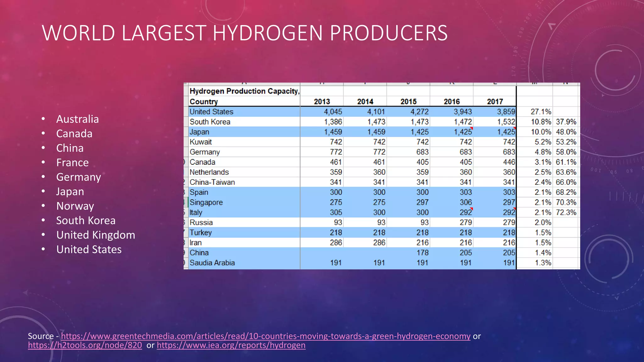The image size is (644, 362).
Task: Click the slide title 'World Largest Hydrogen Producers'
Action: pyautogui.click(x=245, y=33)
